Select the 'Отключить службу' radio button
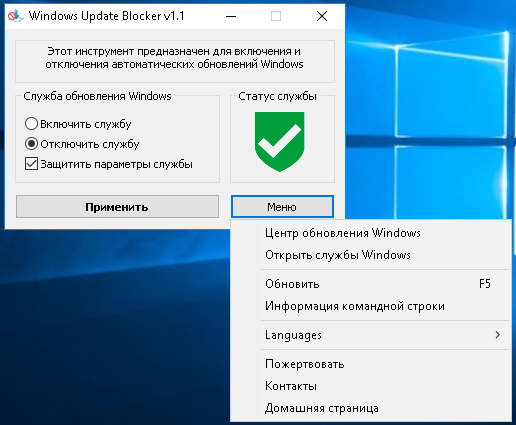 pos(31,144)
